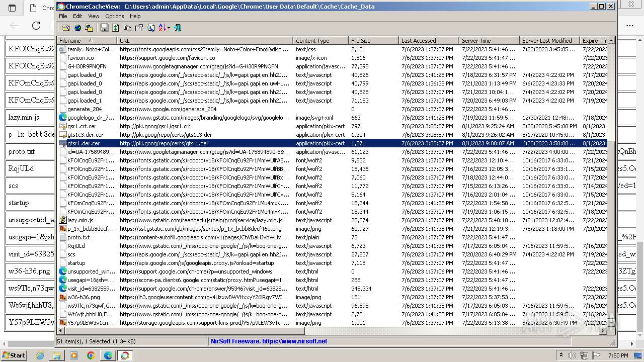The image size is (644, 362).
Task: Select the RqjULd row in cache list
Action: tap(332, 246)
